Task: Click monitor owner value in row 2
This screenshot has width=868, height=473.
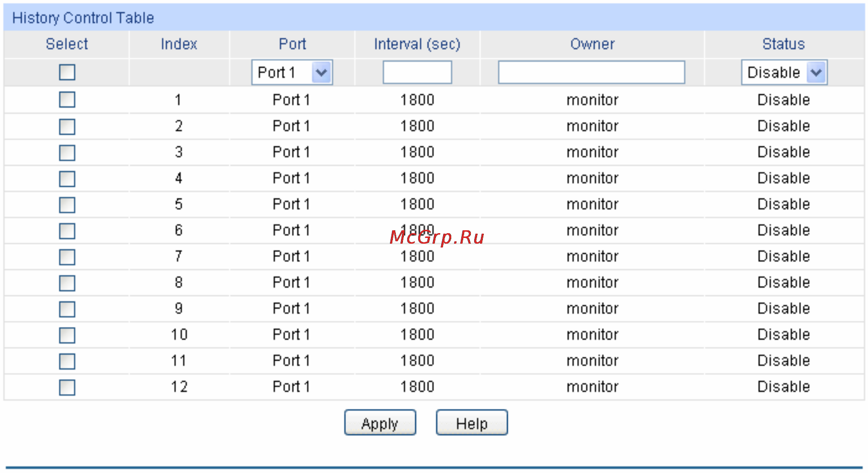Action: 592,126
